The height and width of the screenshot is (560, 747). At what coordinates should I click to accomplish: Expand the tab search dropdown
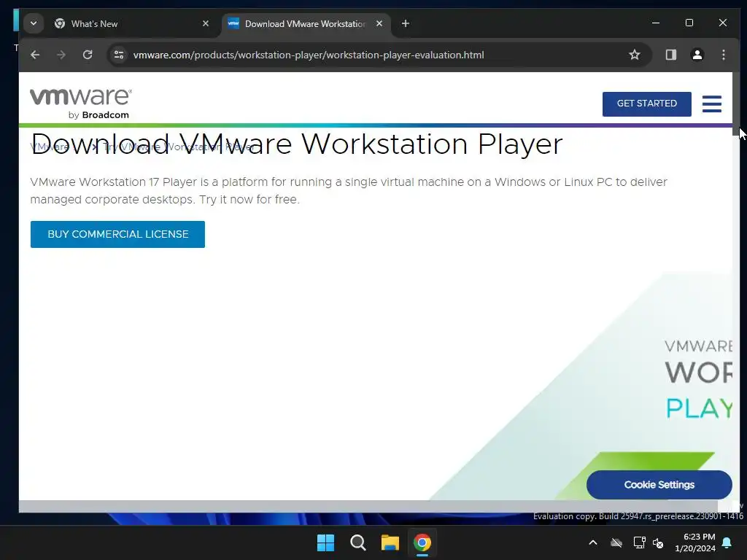point(34,23)
